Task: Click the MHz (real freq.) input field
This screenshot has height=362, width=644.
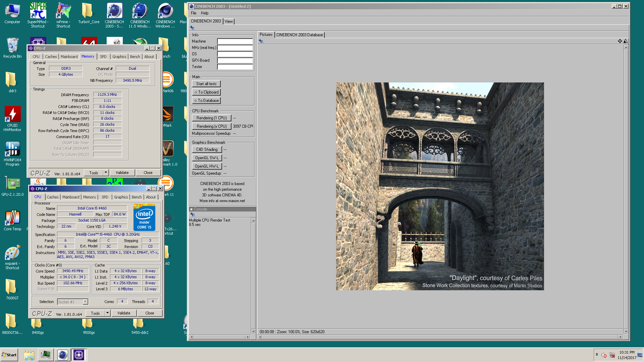Action: (x=235, y=48)
